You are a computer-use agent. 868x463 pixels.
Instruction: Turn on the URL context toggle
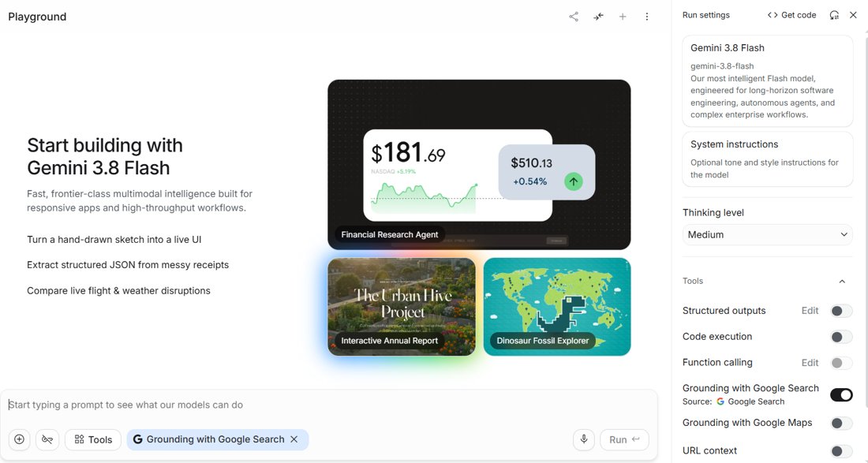tap(841, 451)
